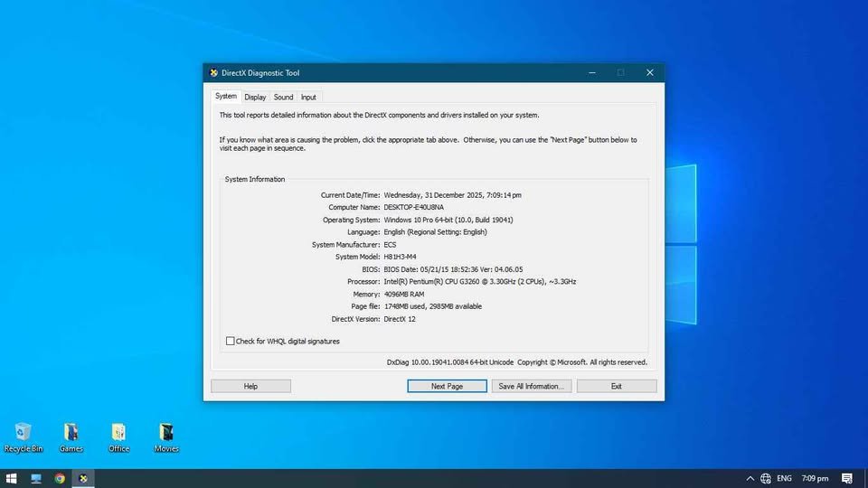This screenshot has width=868, height=488.
Task: Open the taskbar clock showing 7:09 pm
Action: pos(815,479)
